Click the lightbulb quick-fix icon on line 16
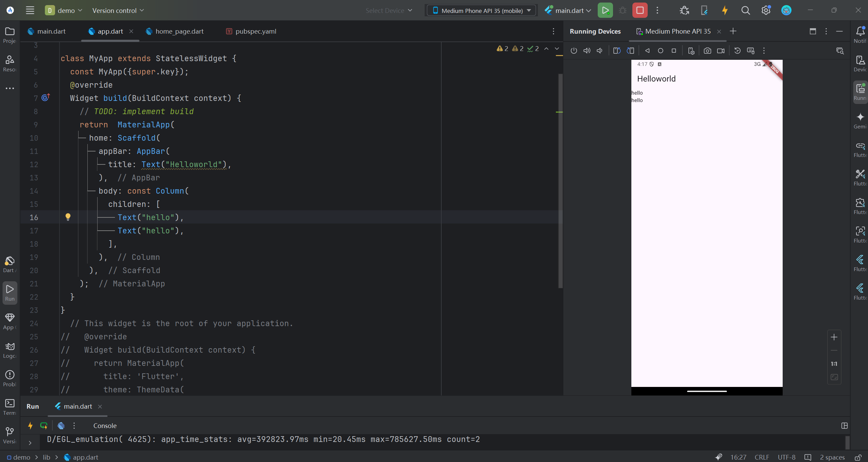The width and height of the screenshot is (868, 462). coord(68,217)
